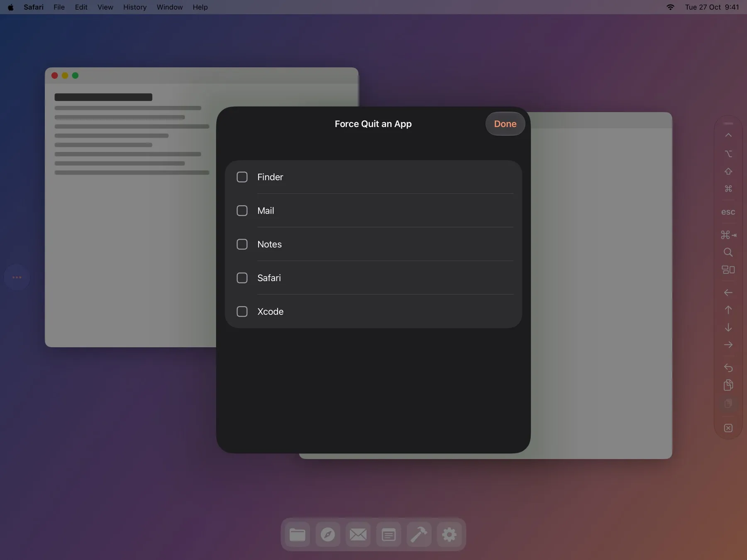Tick the Mail checkbox

242,211
